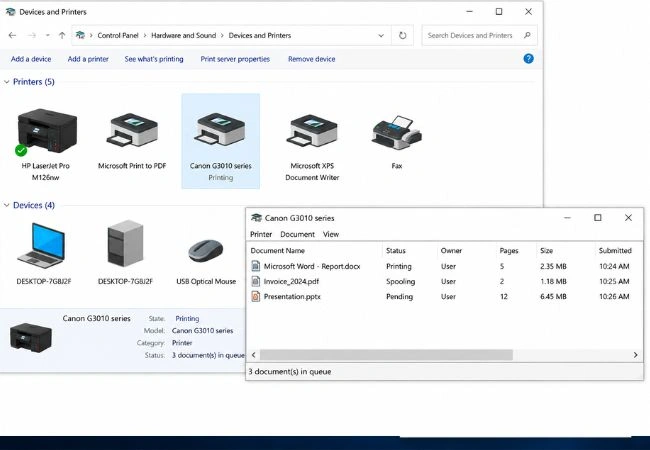The image size is (650, 450).
Task: Click Hardware and Sound in the breadcrumb
Action: [x=183, y=36]
